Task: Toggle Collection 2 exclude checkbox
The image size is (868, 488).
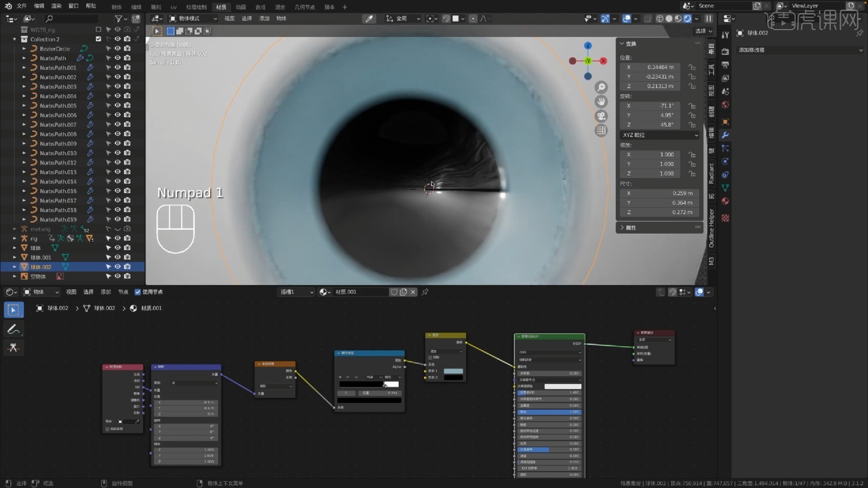Action: click(98, 39)
